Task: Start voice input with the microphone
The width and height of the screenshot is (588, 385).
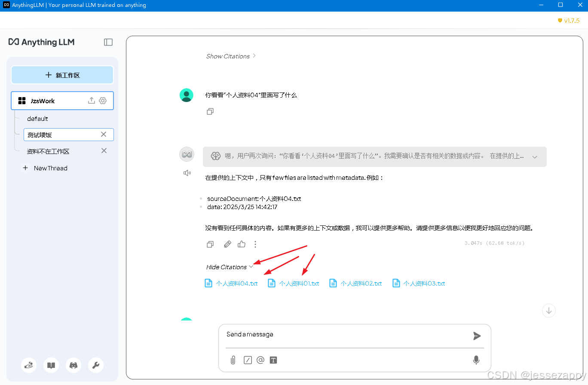Action: pos(476,360)
